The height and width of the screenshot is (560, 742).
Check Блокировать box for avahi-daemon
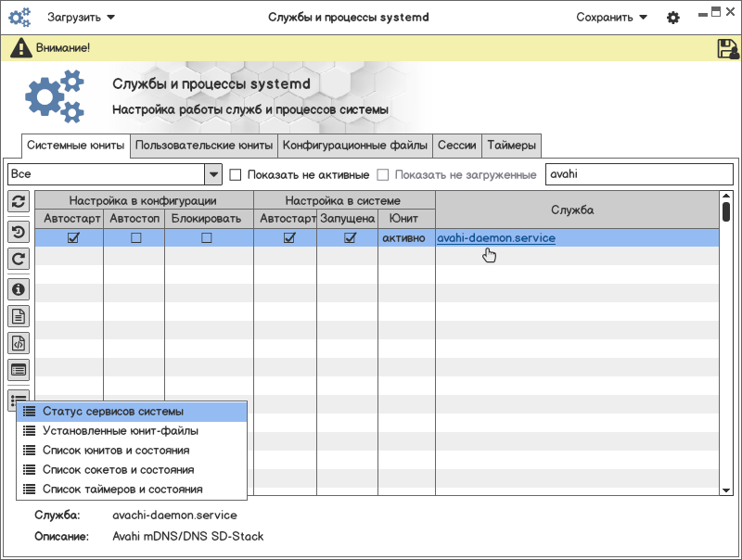coord(207,238)
